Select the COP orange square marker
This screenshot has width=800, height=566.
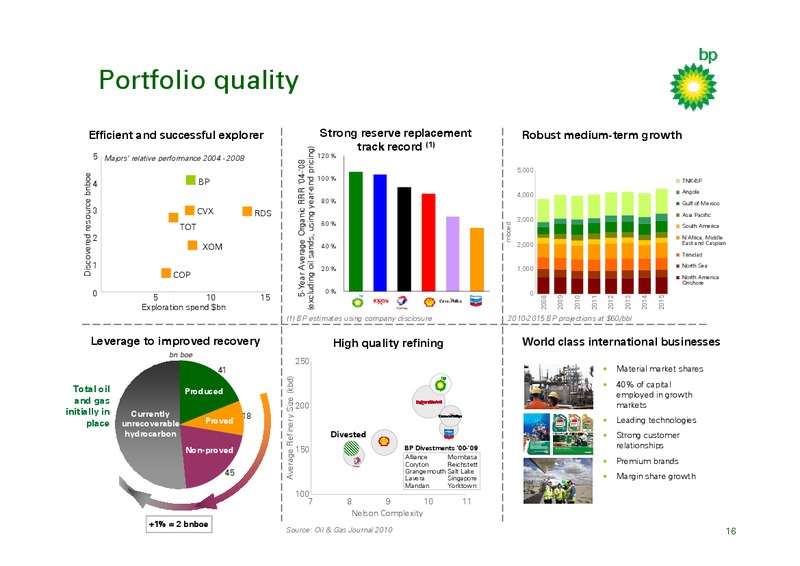coord(166,273)
